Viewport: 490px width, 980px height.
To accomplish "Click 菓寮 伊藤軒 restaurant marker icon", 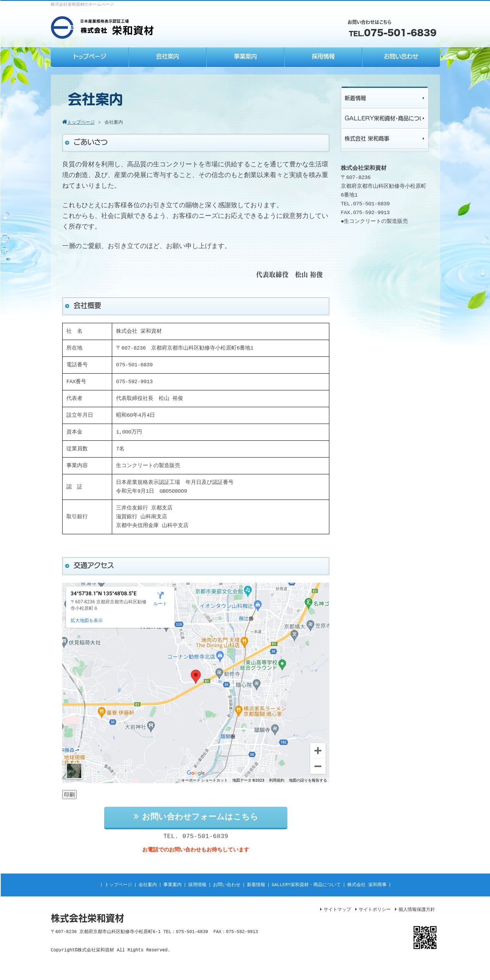I will pyautogui.click(x=102, y=712).
